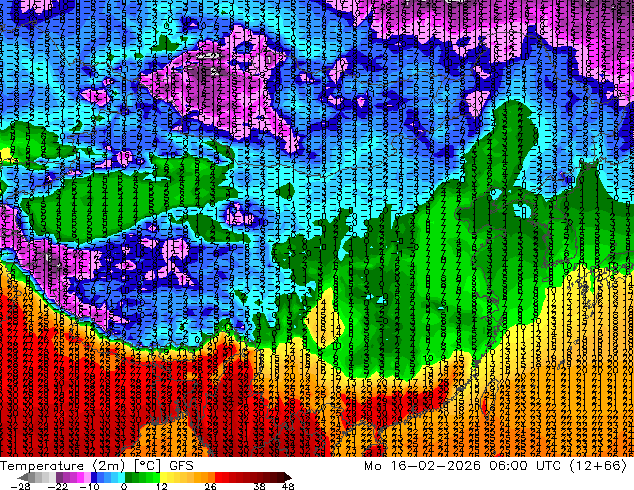
Task: Click the '48' legend value
Action: pyautogui.click(x=288, y=487)
